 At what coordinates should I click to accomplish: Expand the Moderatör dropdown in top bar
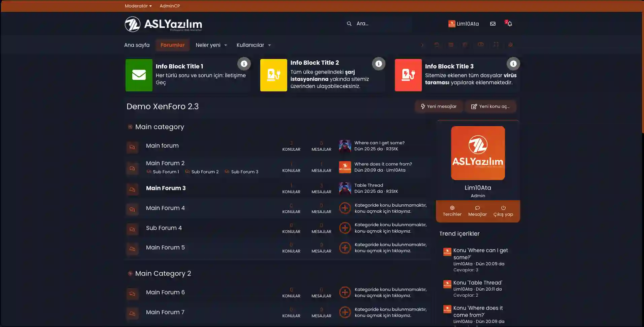[138, 6]
